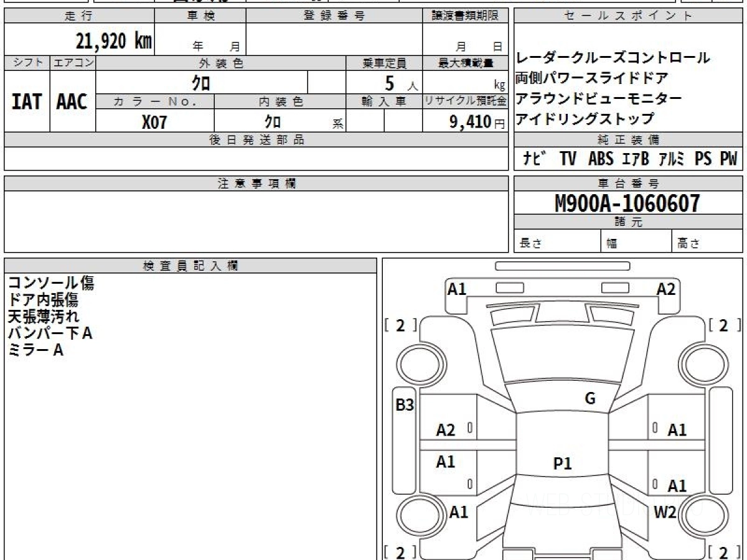Select the アイドリングストップ line
Viewport: 747px width, 560px height.
click(x=585, y=118)
